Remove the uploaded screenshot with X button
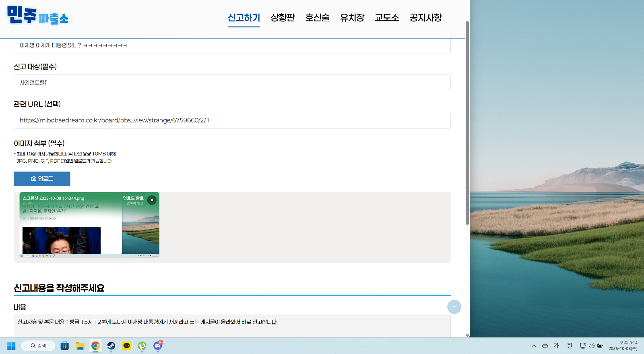Viewport: 644px width, 354px height. pyautogui.click(x=152, y=200)
